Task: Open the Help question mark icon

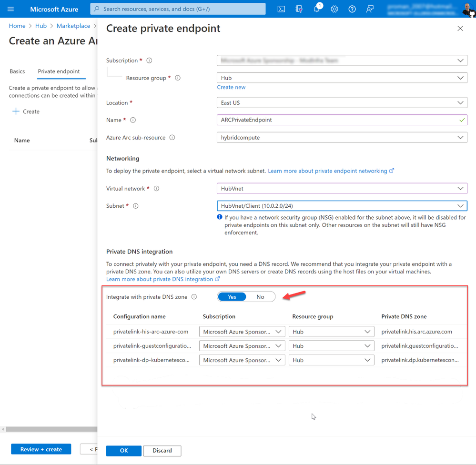Action: click(x=352, y=9)
